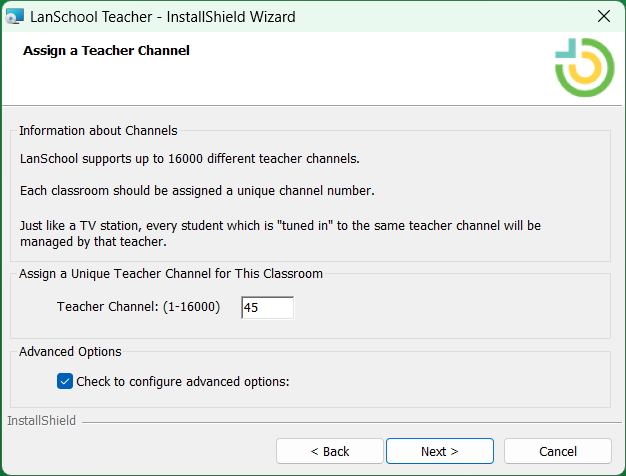Click the 'Check to configure advanced options' label
626x476 pixels.
point(182,382)
